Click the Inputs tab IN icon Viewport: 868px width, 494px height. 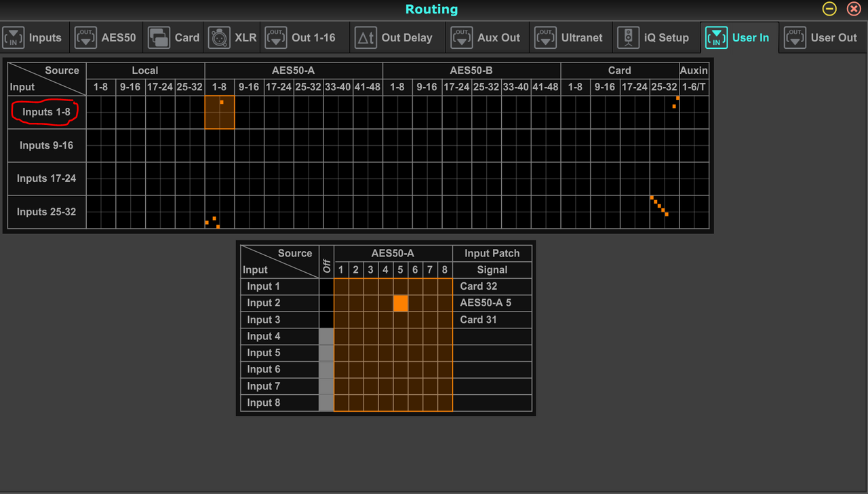click(x=14, y=37)
